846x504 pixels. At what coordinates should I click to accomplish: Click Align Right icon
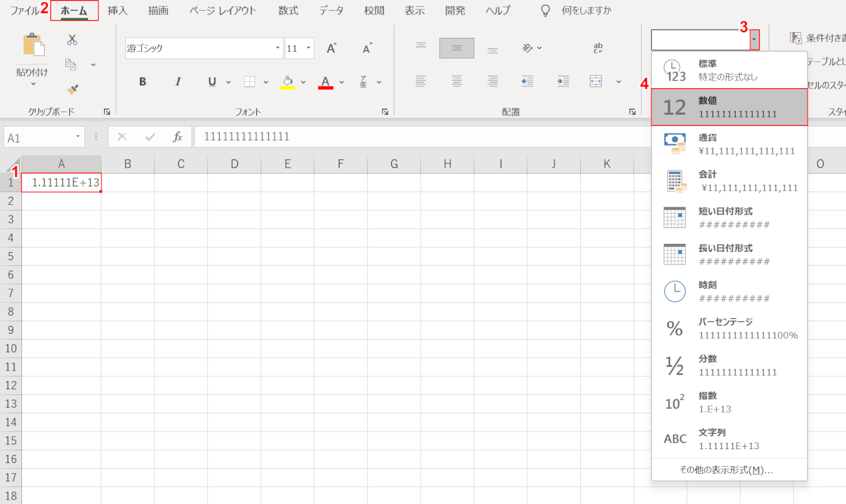click(x=493, y=81)
